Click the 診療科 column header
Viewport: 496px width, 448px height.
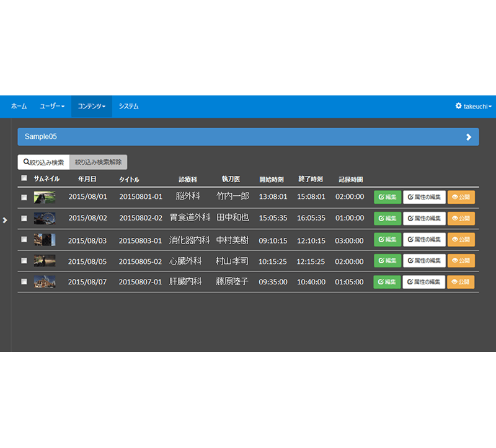pos(188,180)
